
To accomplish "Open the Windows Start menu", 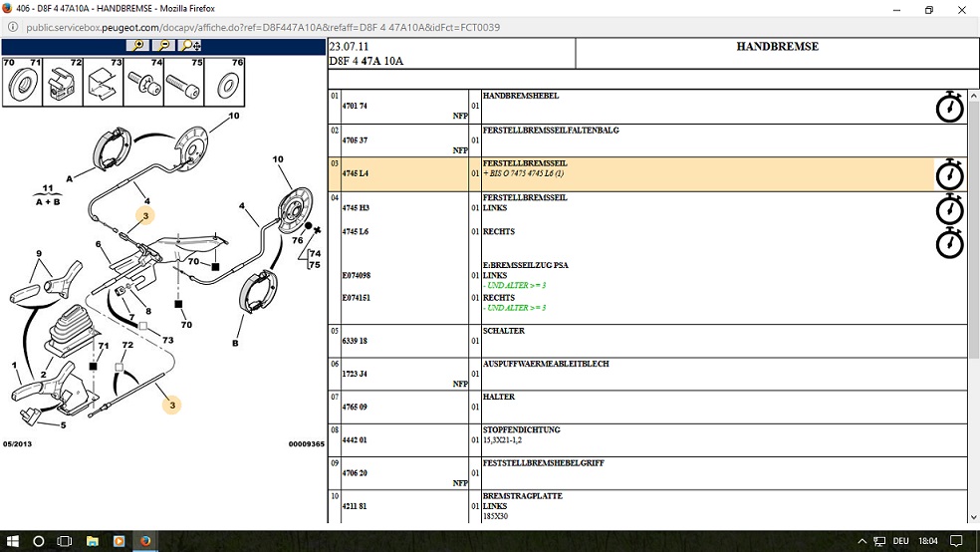I will (13, 541).
